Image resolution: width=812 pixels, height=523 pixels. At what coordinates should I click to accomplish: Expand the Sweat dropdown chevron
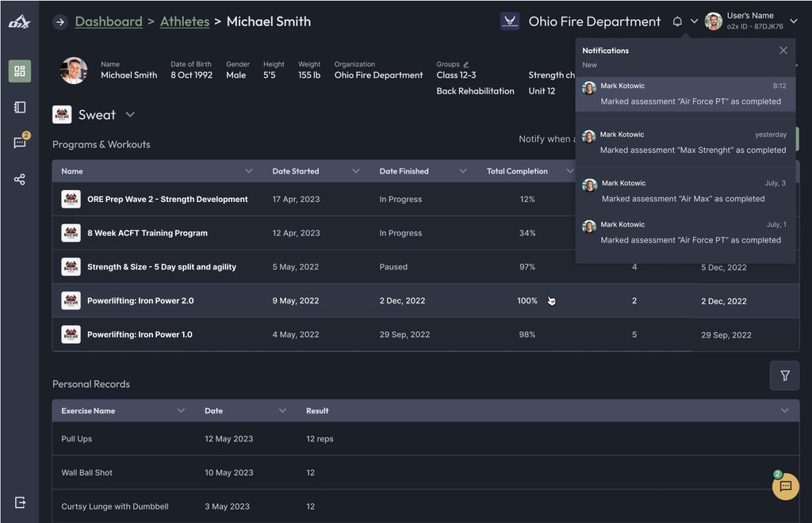130,114
